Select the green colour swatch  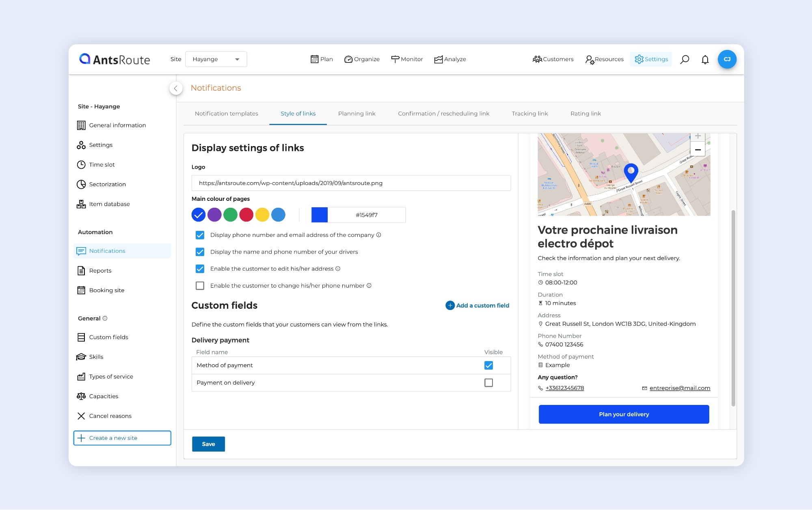click(230, 215)
